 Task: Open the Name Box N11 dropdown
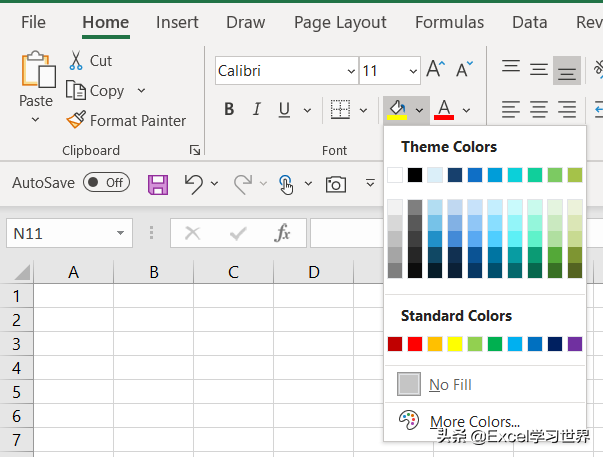coord(120,233)
